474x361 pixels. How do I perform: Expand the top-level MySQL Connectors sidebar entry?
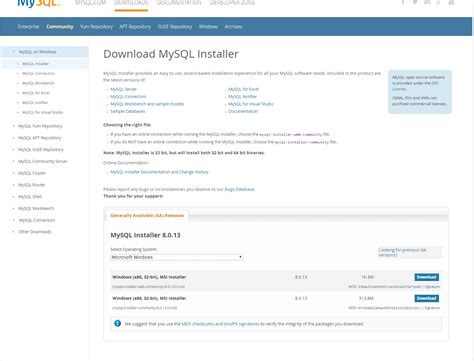[x=37, y=220]
